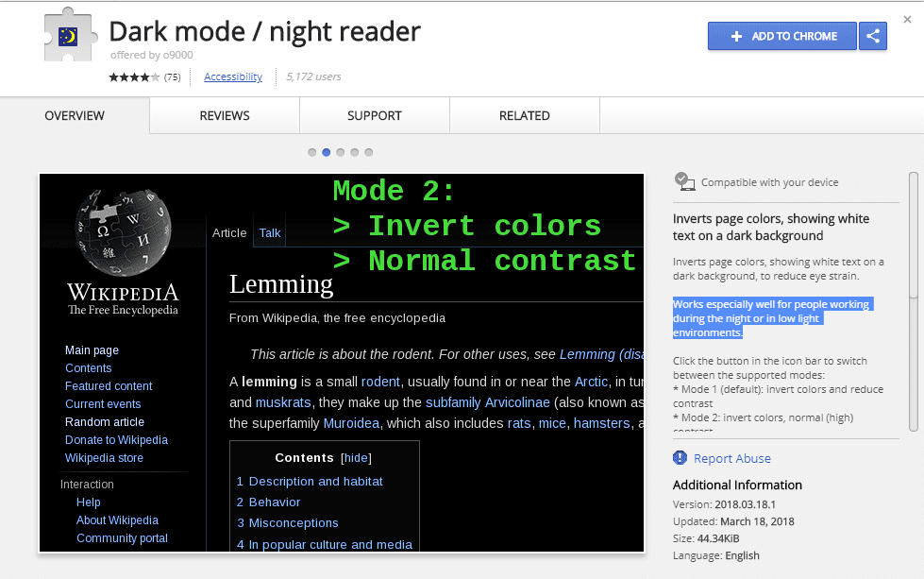Add the extension to Chrome

(782, 36)
